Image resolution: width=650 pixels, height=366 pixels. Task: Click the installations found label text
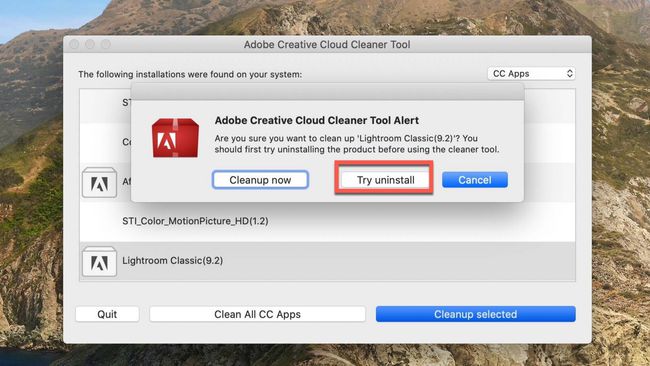coord(190,75)
